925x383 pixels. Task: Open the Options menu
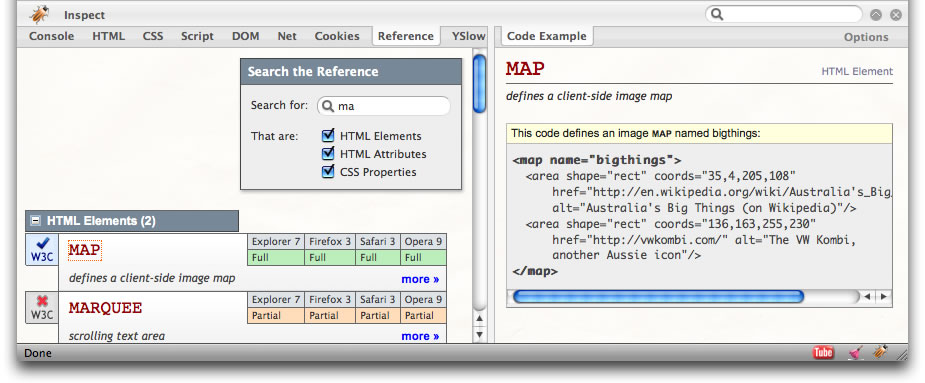866,37
